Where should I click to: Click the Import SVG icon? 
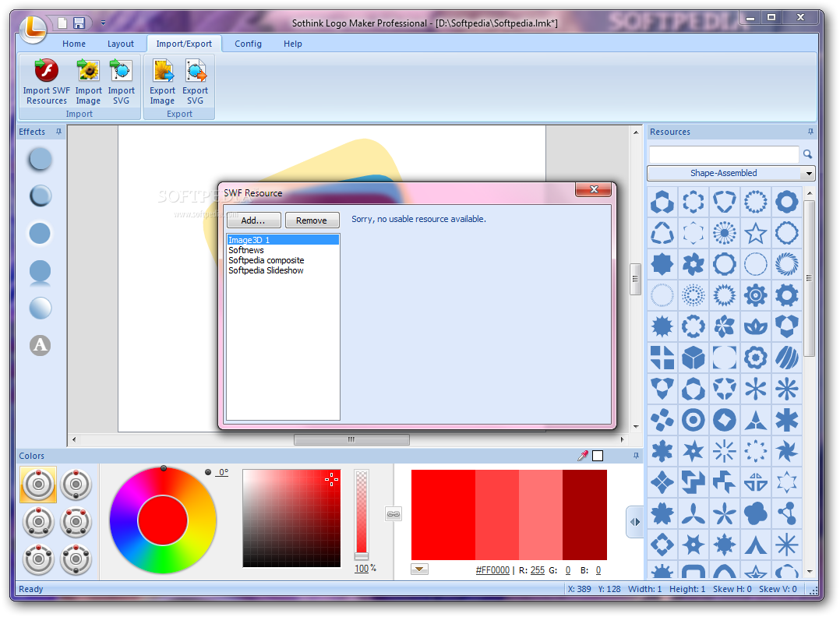(x=121, y=81)
